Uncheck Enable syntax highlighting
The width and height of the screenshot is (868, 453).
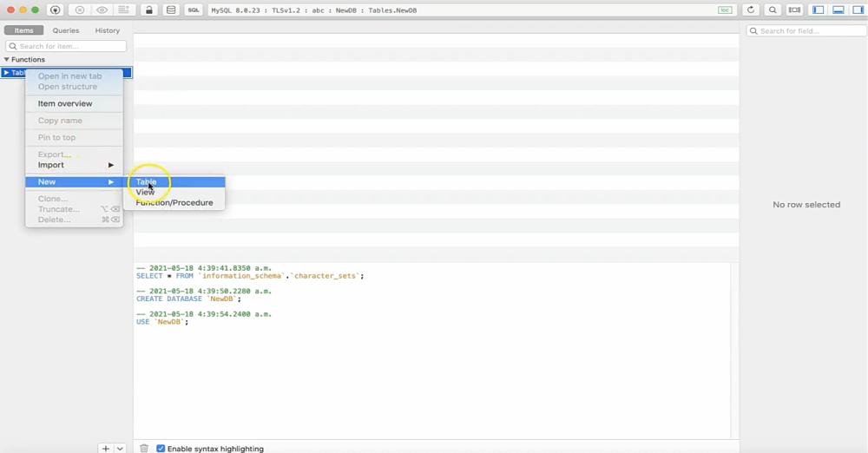(161, 449)
